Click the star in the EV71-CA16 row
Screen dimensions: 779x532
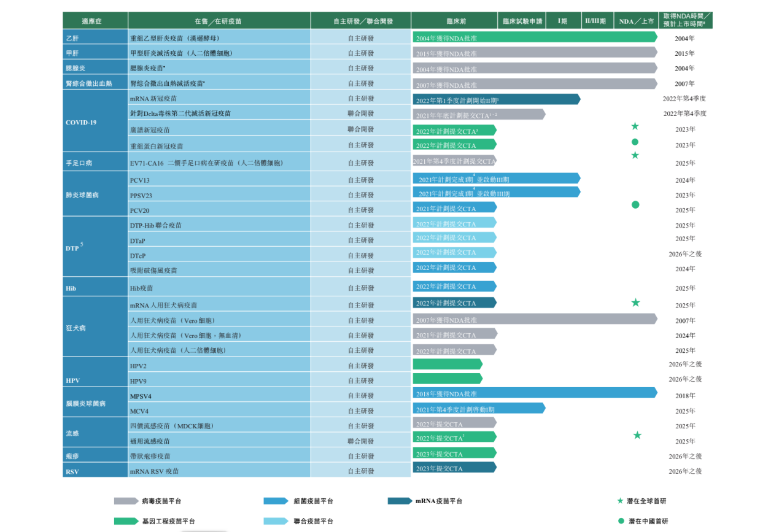pyautogui.click(x=635, y=155)
